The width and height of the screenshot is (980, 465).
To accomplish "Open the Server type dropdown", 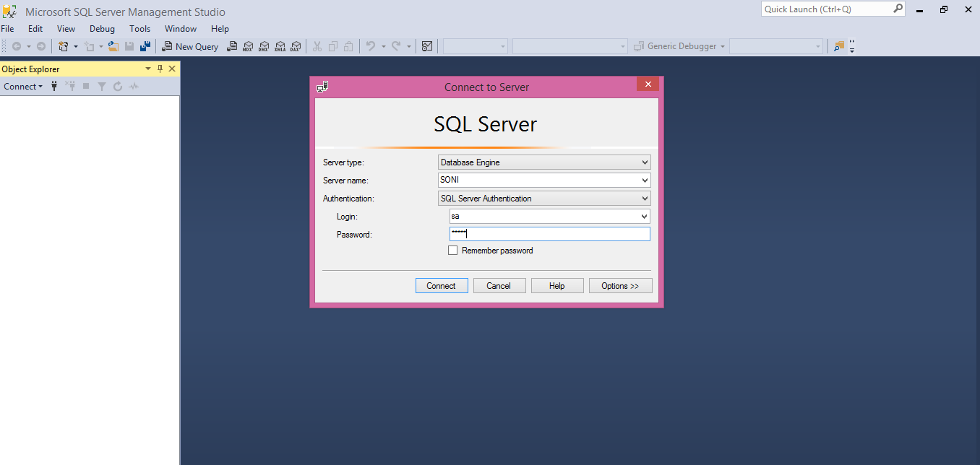I will (645, 162).
